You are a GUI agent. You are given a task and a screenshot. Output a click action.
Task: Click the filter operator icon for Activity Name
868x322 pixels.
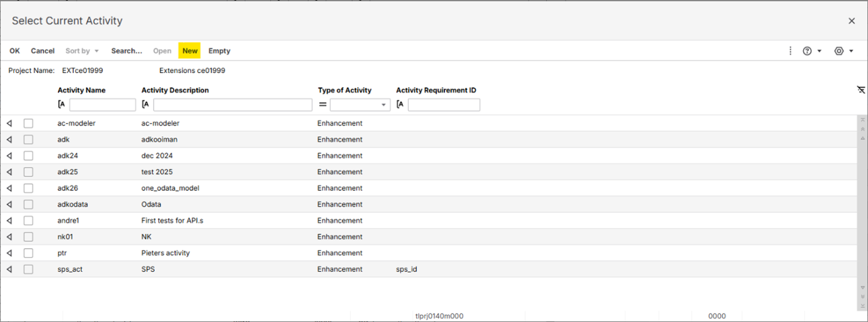point(62,105)
